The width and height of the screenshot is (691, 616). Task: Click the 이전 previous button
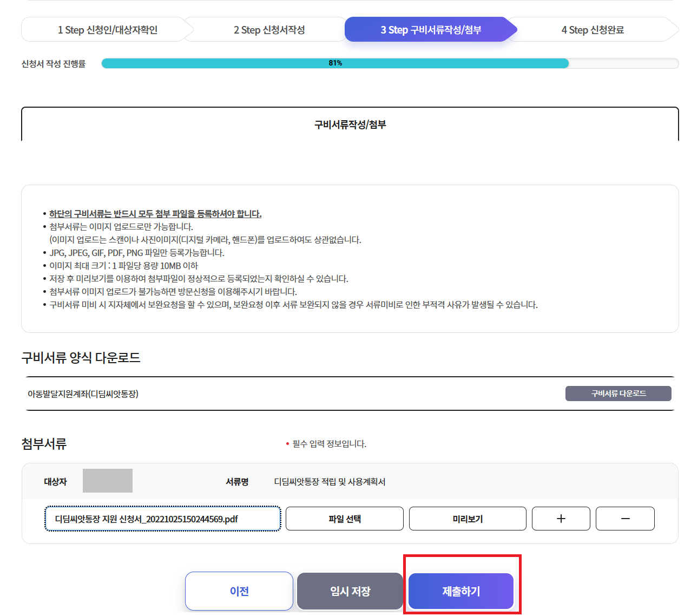tap(239, 591)
